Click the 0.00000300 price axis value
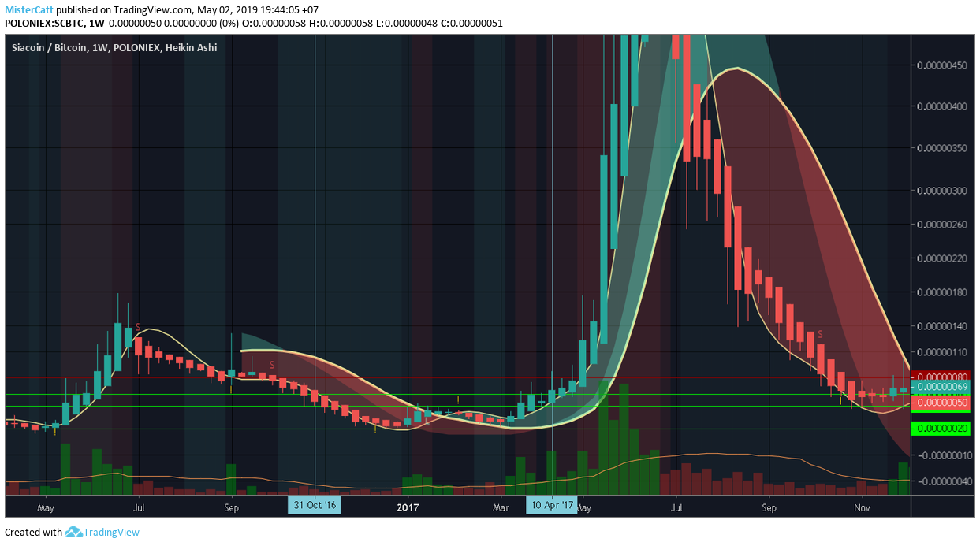 pyautogui.click(x=943, y=190)
